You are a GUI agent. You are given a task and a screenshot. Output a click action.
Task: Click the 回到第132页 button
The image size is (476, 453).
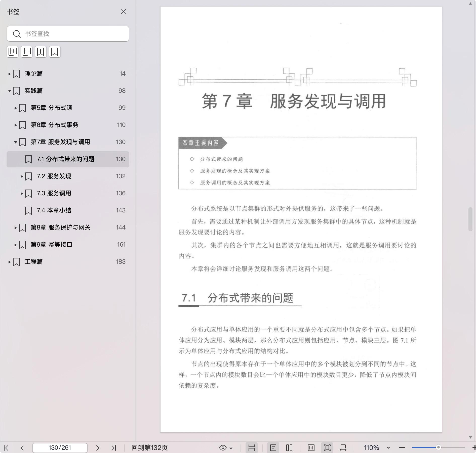pos(149,448)
